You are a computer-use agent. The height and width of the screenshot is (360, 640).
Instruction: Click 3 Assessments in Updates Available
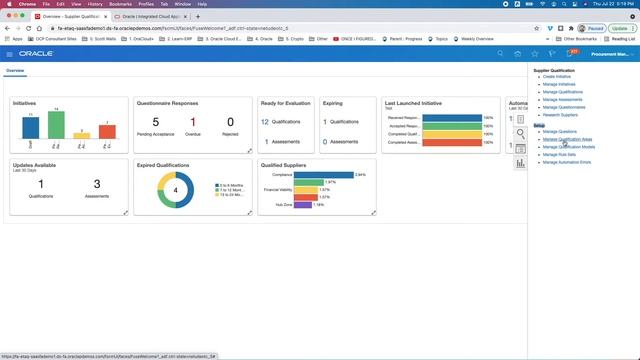(97, 184)
